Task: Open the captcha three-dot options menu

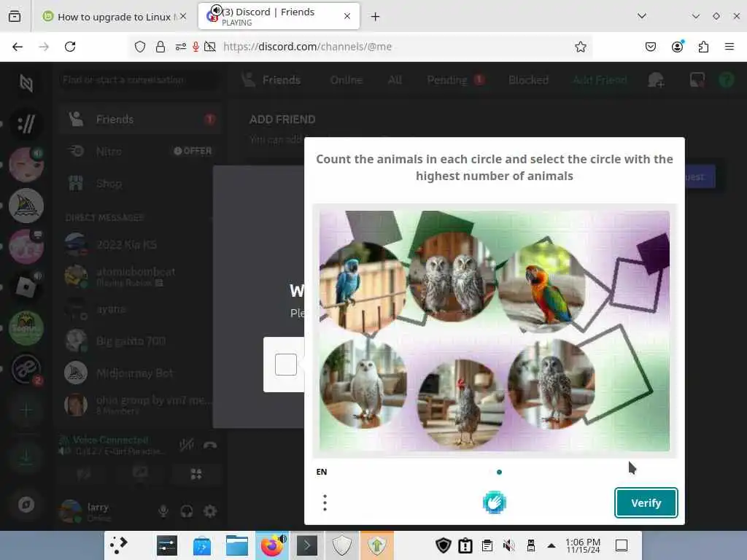Action: pos(325,503)
